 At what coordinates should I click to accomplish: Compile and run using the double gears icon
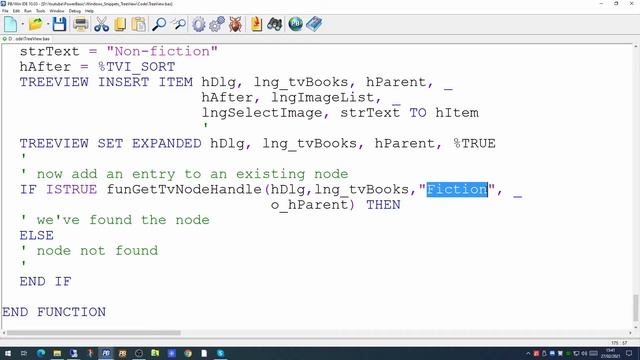tap(217, 24)
